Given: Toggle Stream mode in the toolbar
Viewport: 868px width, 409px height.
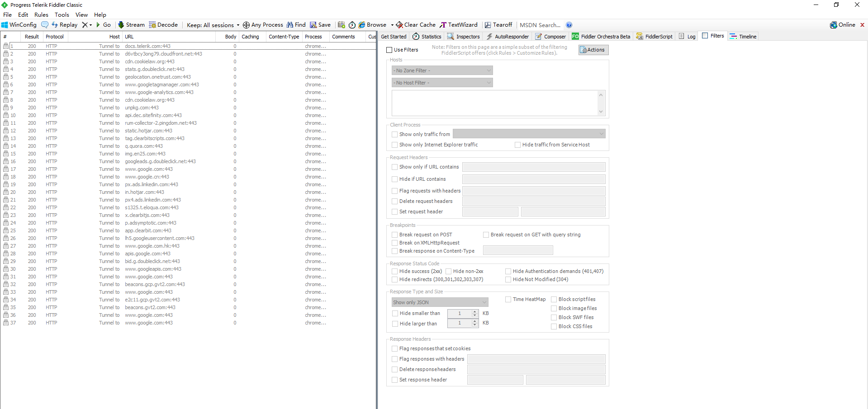Looking at the screenshot, I should 131,25.
